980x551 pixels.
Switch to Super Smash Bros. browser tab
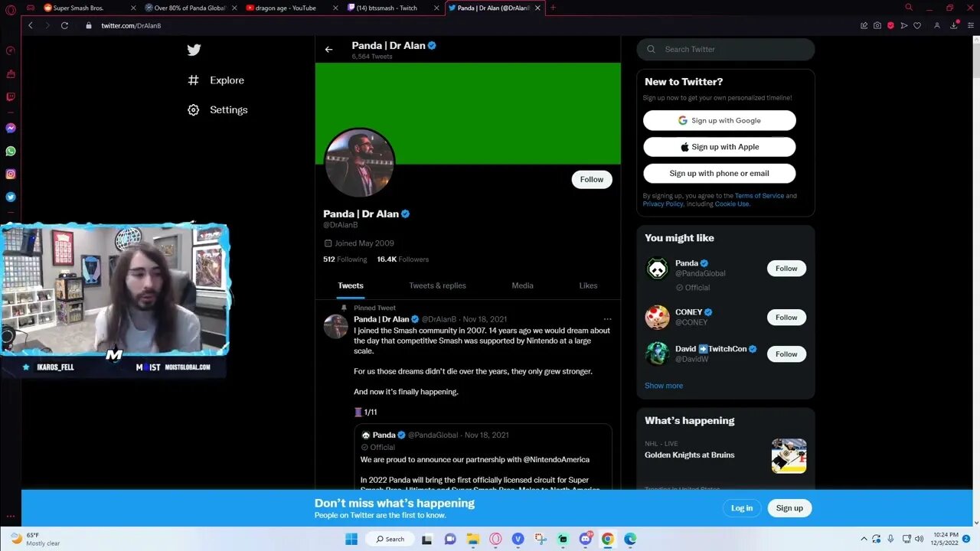(x=90, y=8)
